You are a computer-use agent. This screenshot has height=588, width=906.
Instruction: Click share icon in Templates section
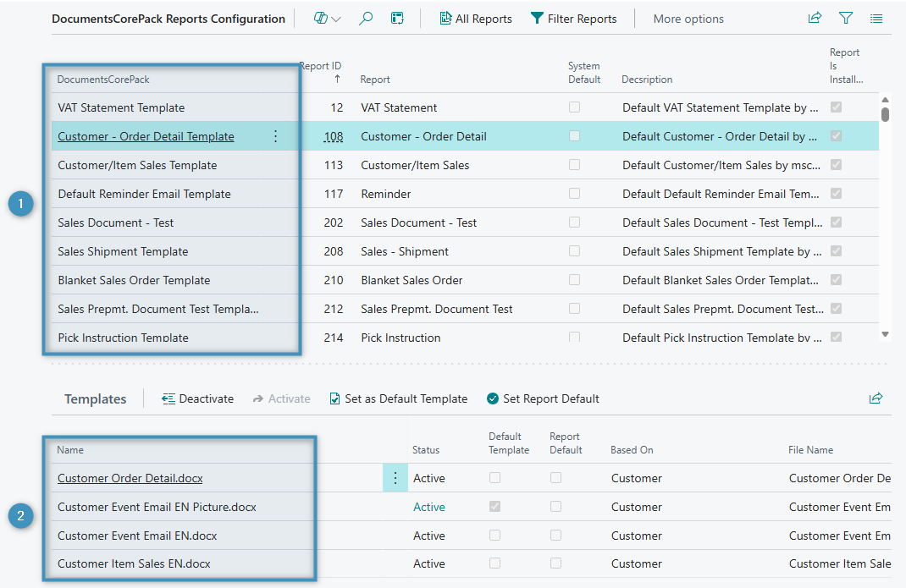(876, 398)
